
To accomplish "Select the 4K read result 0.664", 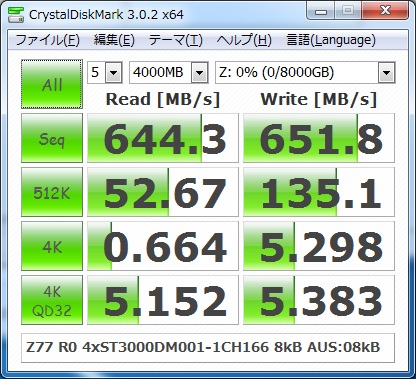I will coord(163,246).
